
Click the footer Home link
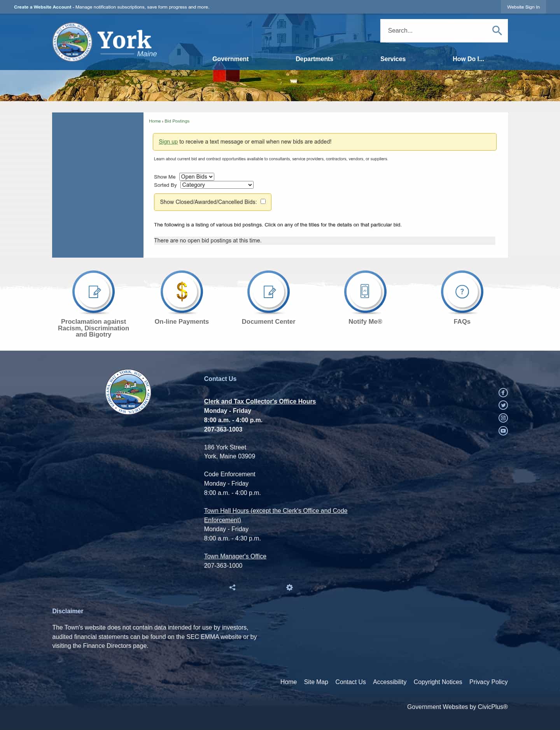(289, 682)
